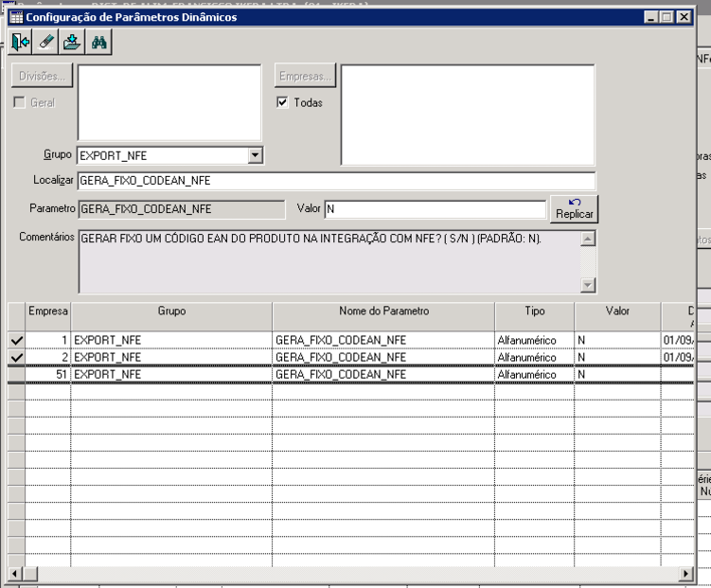Click Valor N cell in Empresa 1 row

(x=617, y=340)
